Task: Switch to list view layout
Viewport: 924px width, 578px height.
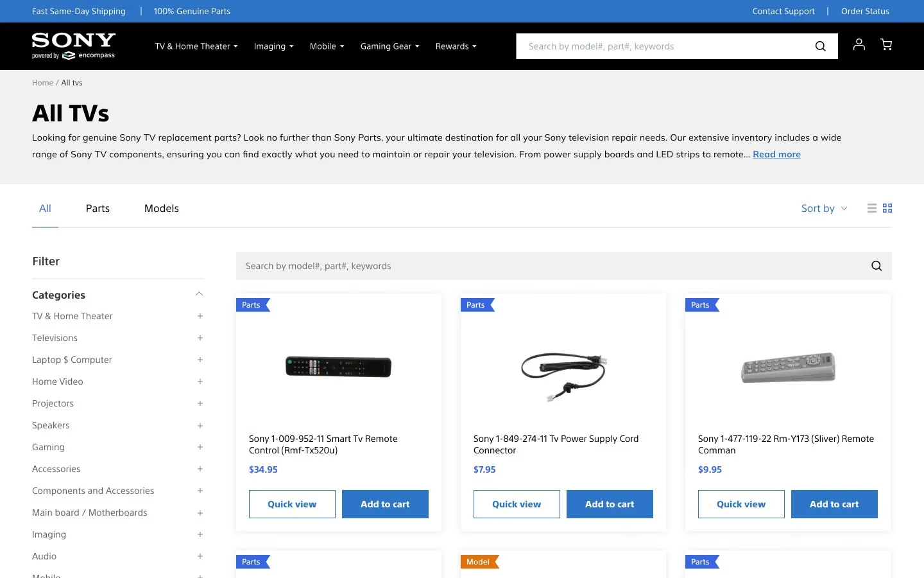Action: pyautogui.click(x=871, y=208)
